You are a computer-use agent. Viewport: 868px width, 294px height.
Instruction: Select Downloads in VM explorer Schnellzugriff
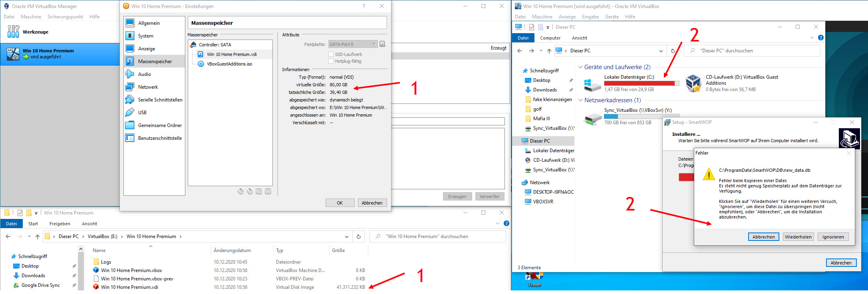coord(545,90)
